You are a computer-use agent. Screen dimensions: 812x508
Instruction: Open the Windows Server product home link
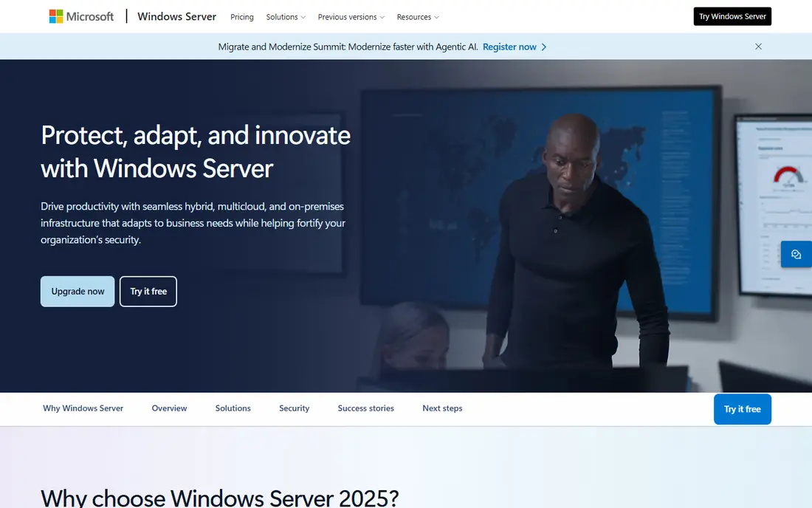[176, 16]
